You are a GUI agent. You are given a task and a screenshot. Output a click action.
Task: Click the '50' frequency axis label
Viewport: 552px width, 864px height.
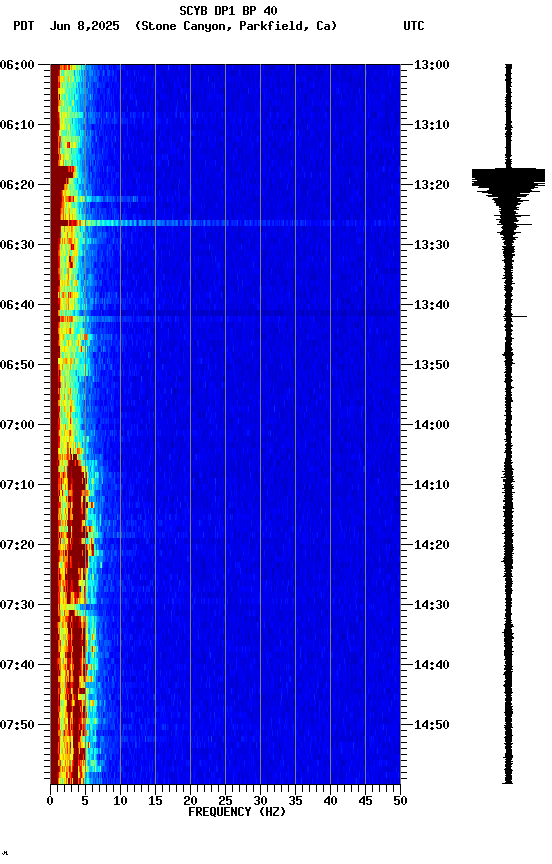tap(400, 801)
